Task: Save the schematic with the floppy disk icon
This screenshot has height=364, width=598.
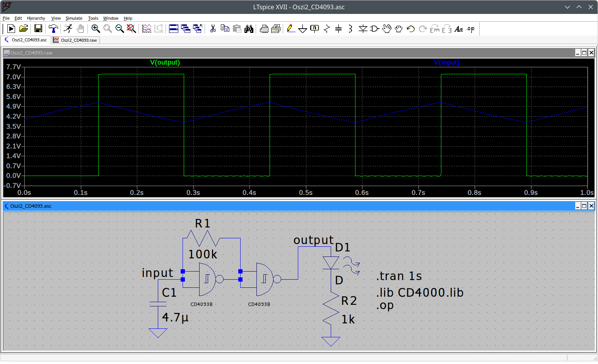Action: (38, 29)
